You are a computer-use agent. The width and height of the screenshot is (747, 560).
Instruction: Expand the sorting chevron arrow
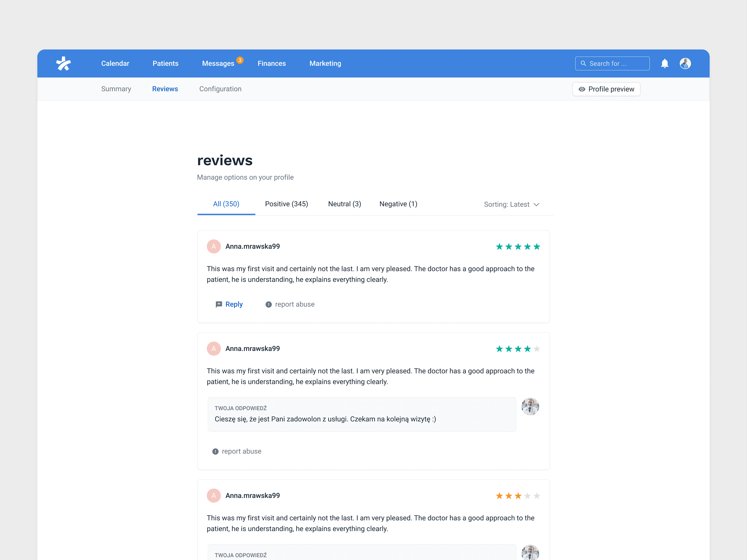click(x=537, y=205)
